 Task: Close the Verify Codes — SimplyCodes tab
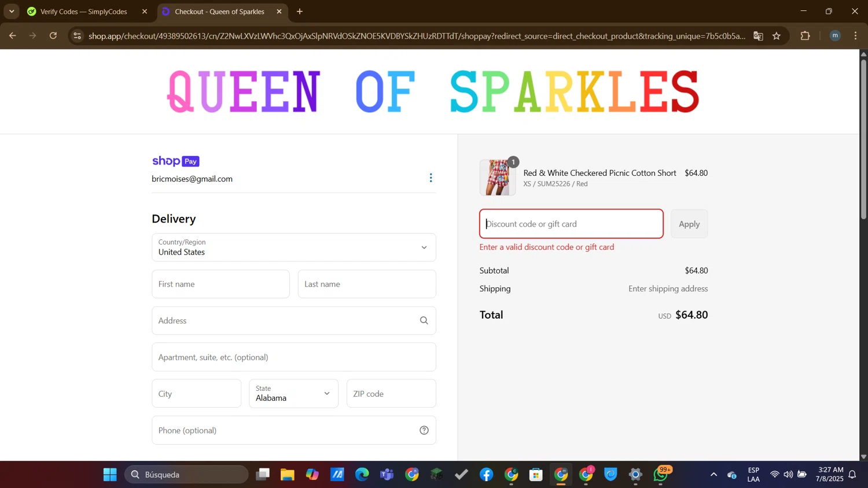[145, 12]
